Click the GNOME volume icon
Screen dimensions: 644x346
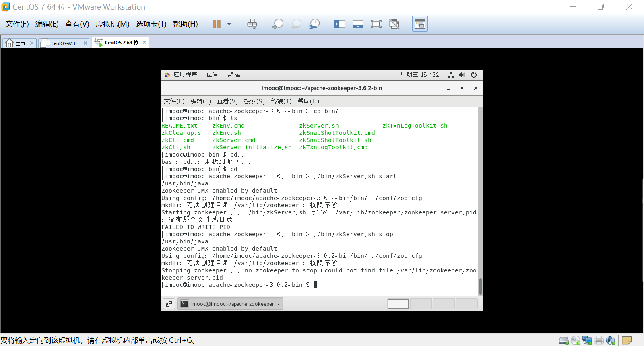click(x=462, y=75)
